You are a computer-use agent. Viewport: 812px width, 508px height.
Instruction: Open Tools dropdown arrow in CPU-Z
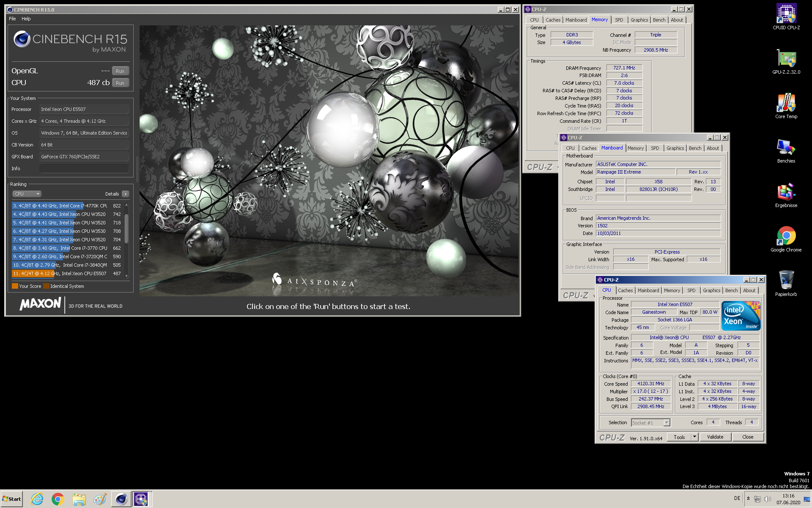coord(694,437)
